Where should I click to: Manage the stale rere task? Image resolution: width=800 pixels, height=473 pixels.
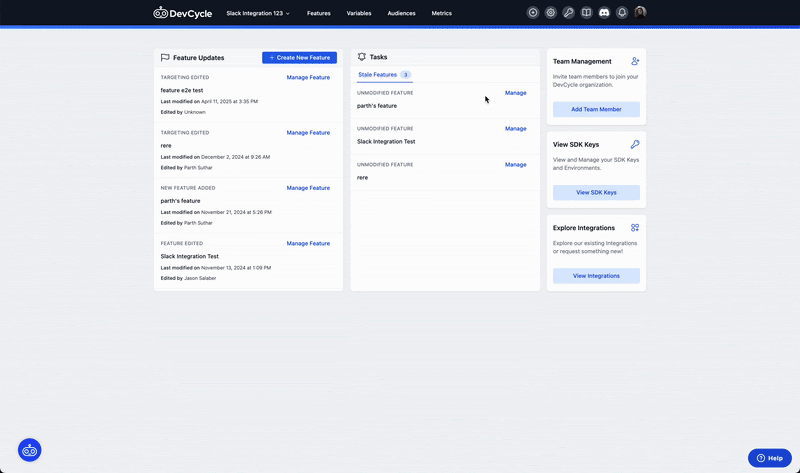click(515, 165)
